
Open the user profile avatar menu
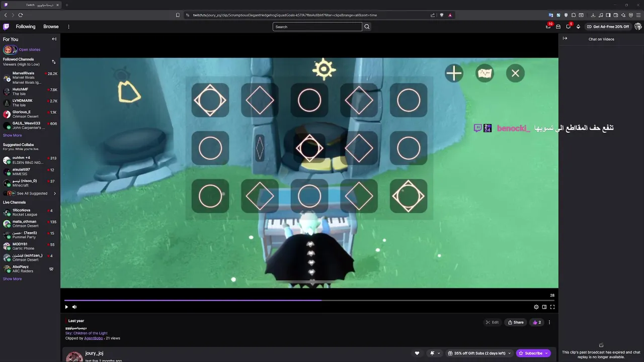638,27
